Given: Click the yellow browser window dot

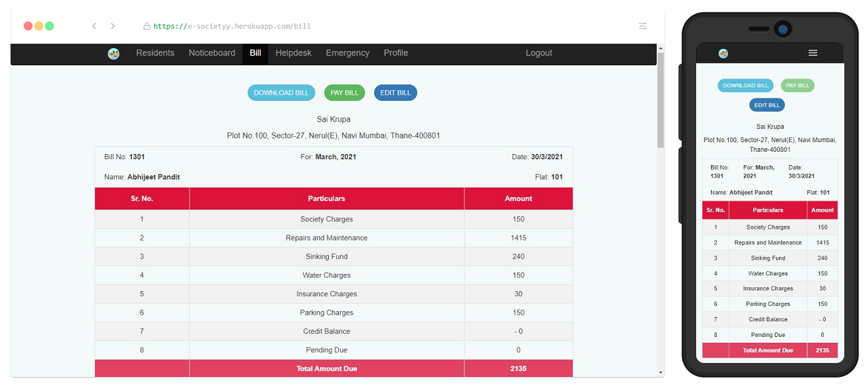Looking at the screenshot, I should click(39, 26).
